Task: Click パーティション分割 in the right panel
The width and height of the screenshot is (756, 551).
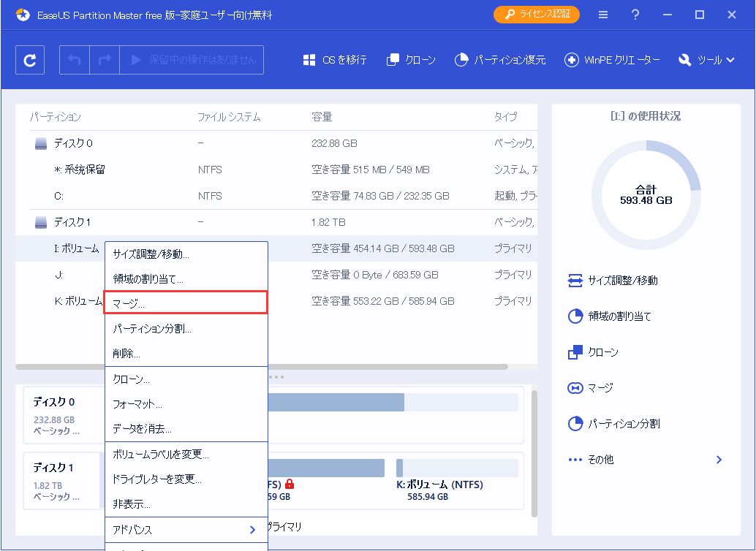Action: click(613, 424)
